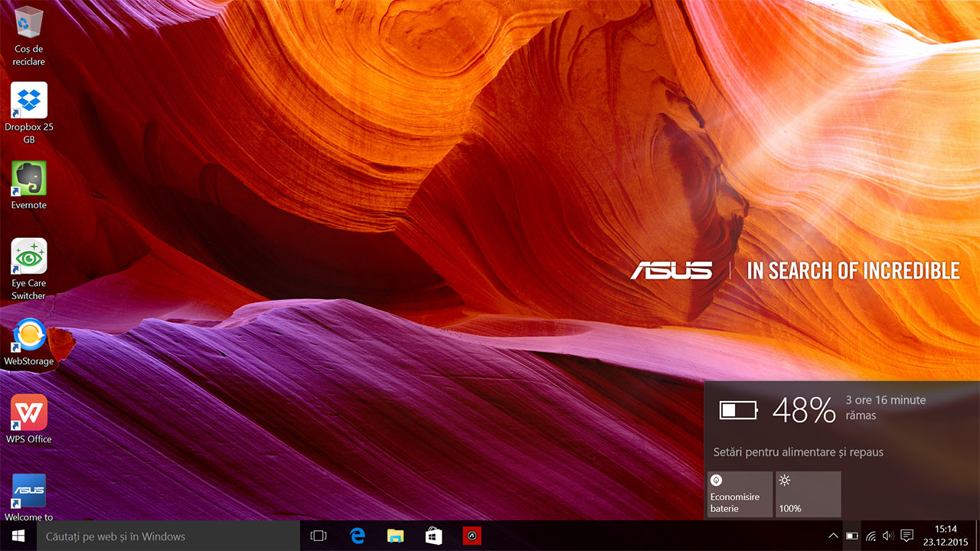Select the WPS Office desktop shortcut

tap(29, 419)
